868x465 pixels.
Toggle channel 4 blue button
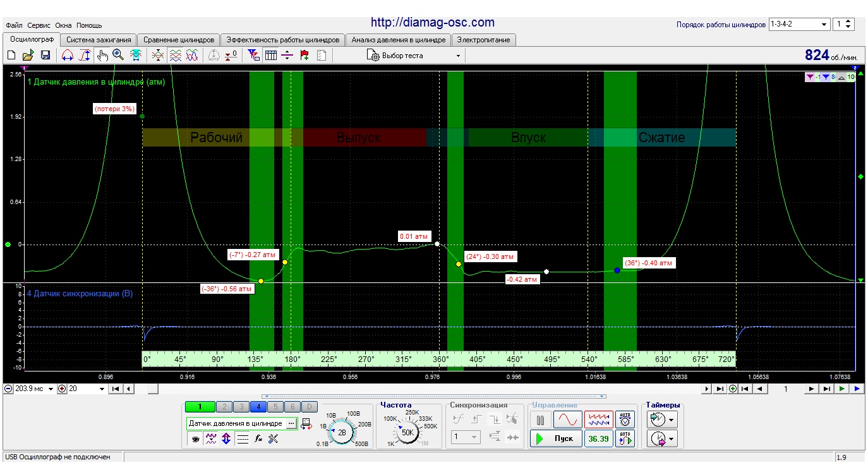(258, 407)
